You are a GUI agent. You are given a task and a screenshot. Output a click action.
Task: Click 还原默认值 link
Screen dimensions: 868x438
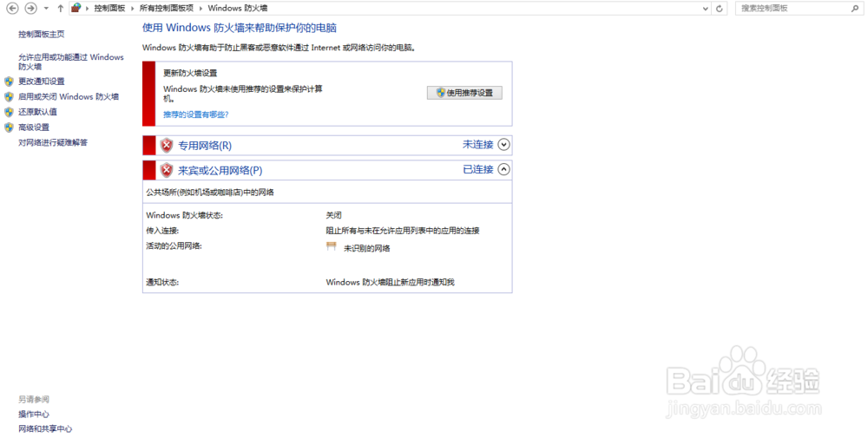(x=37, y=112)
